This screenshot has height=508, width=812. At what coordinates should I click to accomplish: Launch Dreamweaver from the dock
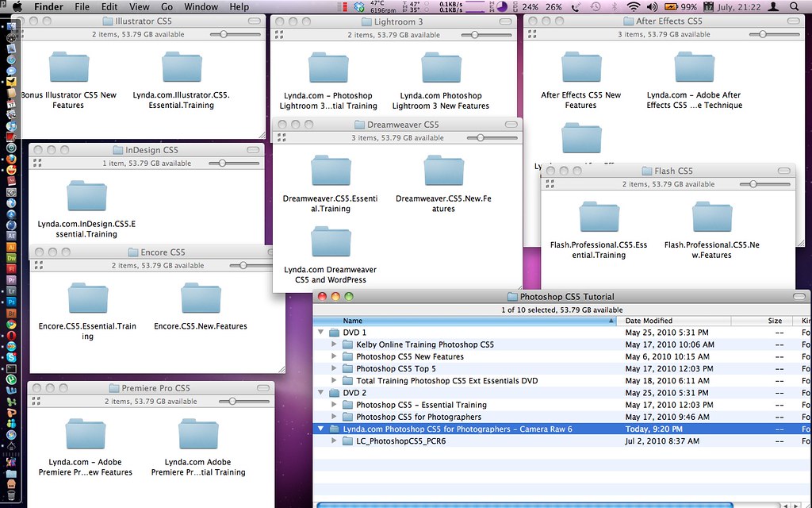point(11,258)
